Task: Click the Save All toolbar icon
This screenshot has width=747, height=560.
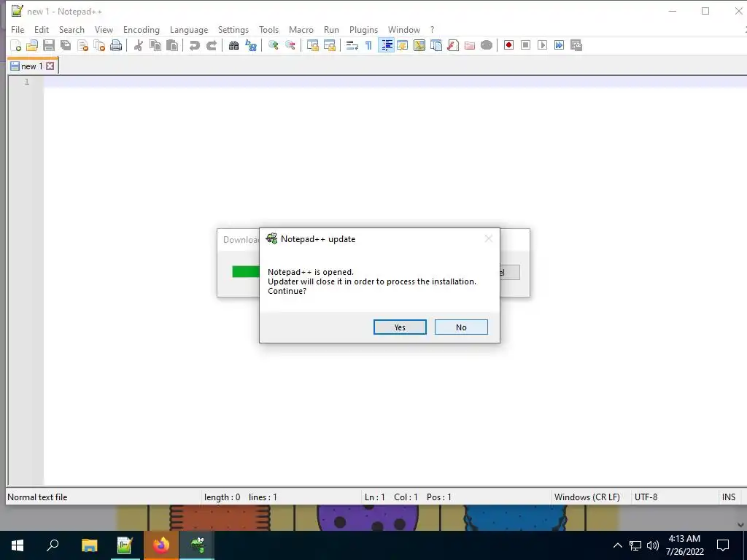Action: tap(66, 45)
